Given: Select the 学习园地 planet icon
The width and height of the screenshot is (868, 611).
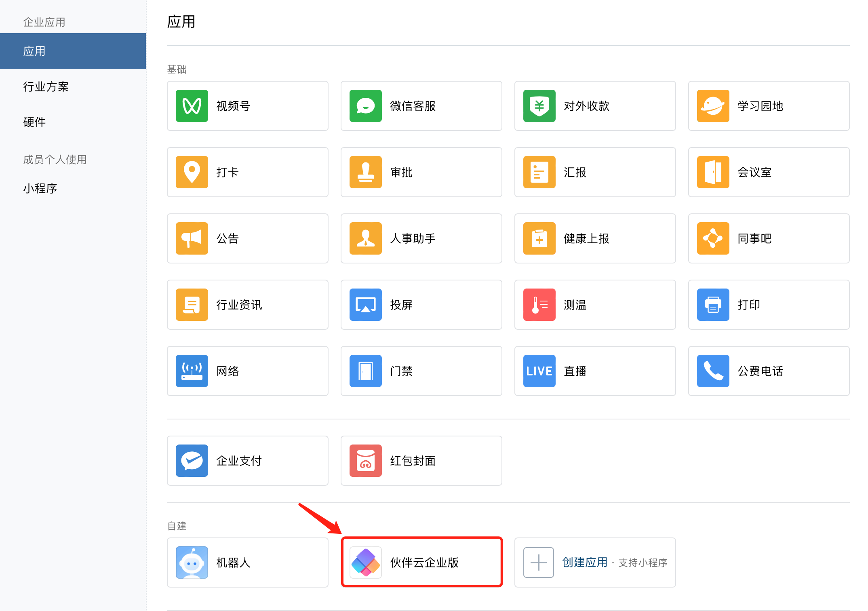Looking at the screenshot, I should [713, 106].
